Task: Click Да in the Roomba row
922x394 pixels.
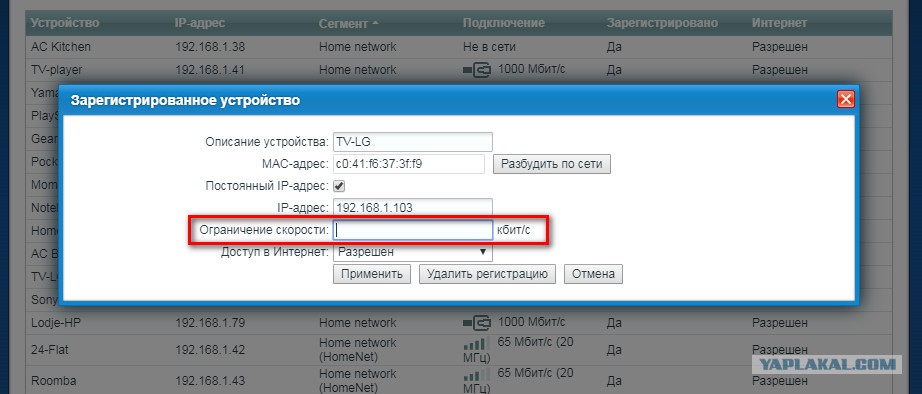Action: coord(614,380)
